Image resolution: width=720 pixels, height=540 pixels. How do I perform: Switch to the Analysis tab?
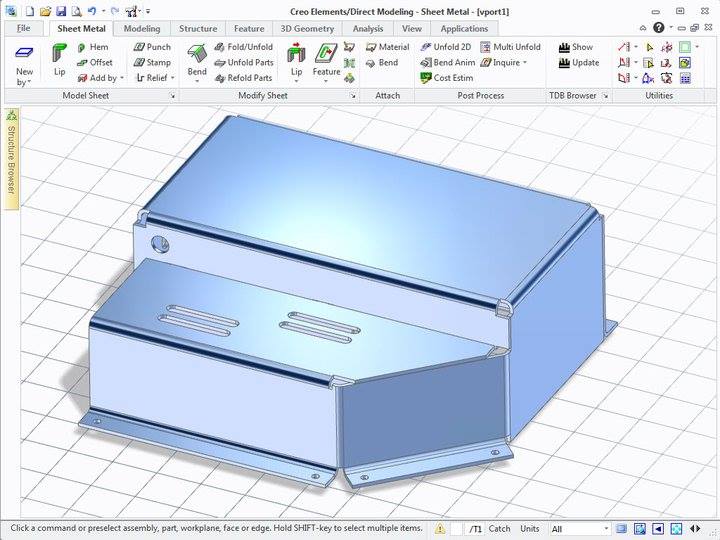368,28
